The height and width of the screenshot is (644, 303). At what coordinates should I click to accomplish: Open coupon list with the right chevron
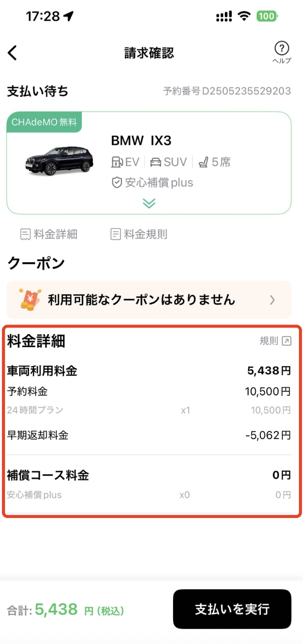[272, 300]
